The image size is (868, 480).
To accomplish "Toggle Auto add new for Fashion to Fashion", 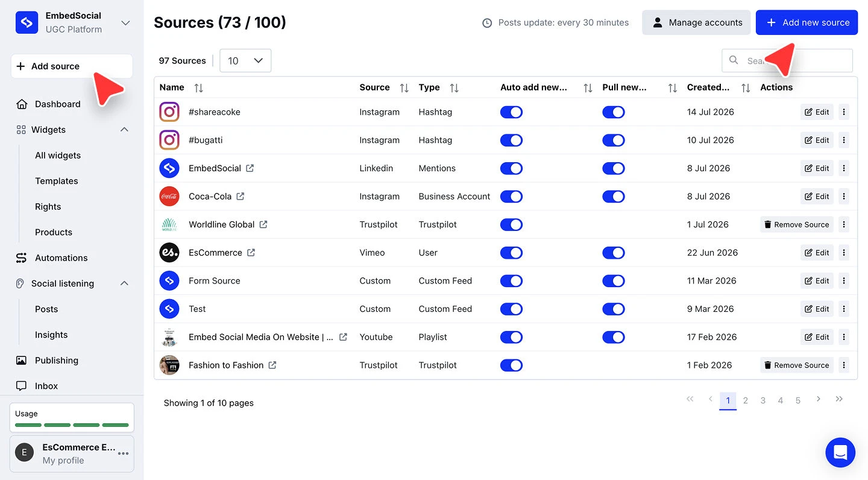I will coord(511,365).
